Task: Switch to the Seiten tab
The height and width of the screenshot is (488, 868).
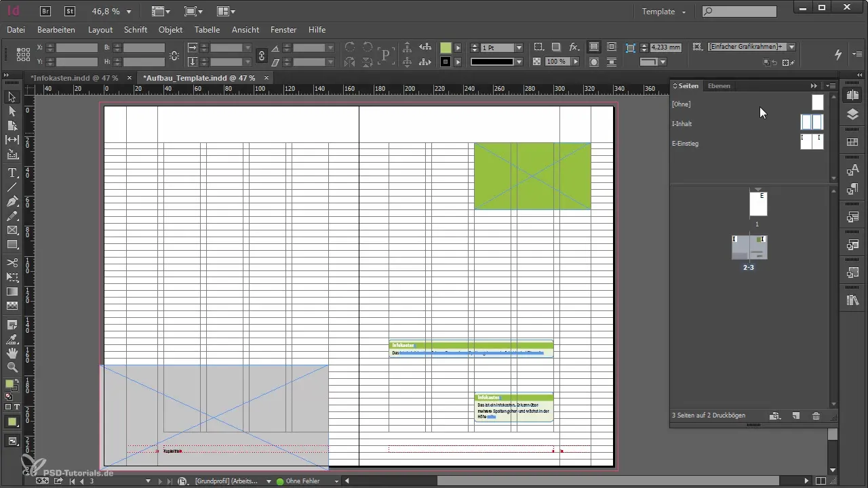Action: (x=688, y=86)
